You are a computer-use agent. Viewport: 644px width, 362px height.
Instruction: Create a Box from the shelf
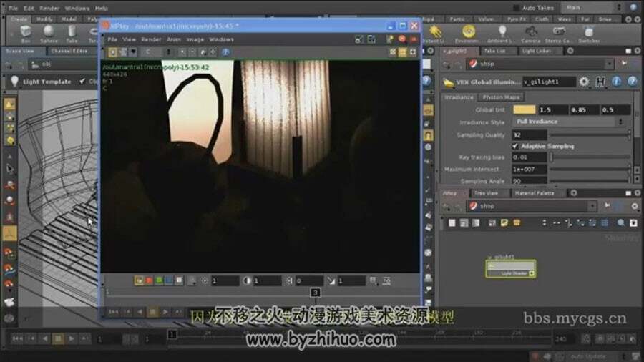[26, 34]
